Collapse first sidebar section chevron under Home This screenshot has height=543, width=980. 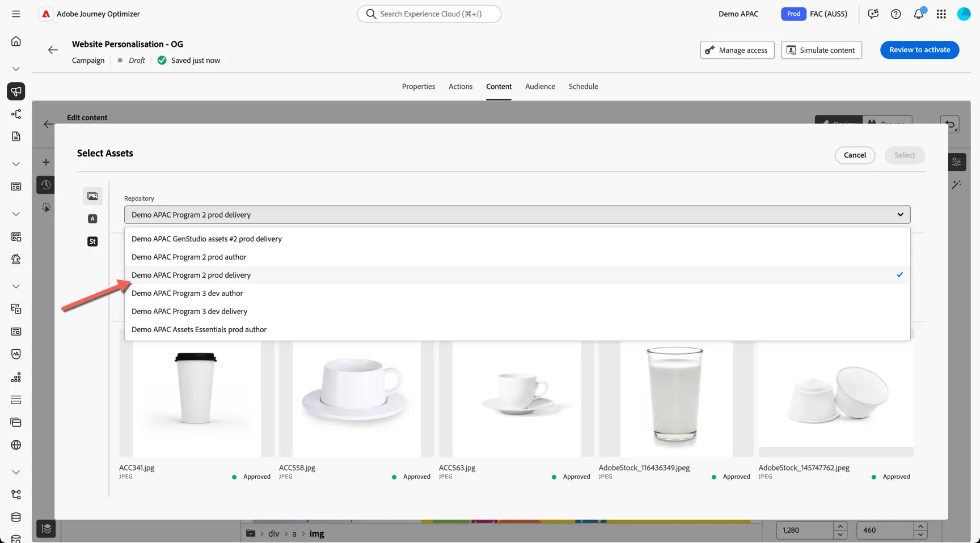click(16, 69)
